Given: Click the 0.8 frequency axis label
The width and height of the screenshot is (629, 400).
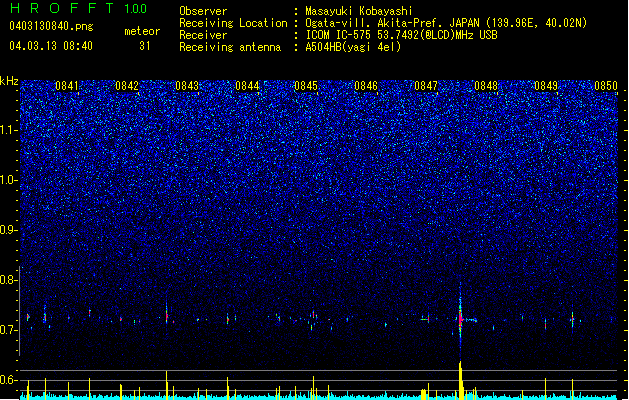Looking at the screenshot, I should (x=9, y=280).
